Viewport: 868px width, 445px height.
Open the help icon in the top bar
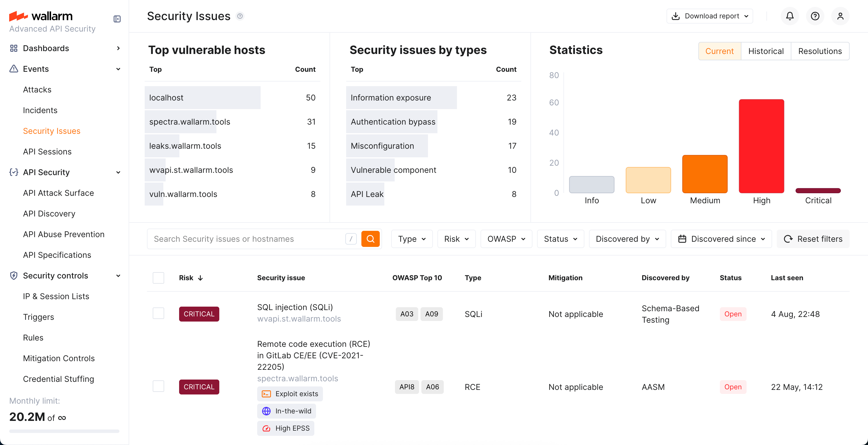[815, 16]
